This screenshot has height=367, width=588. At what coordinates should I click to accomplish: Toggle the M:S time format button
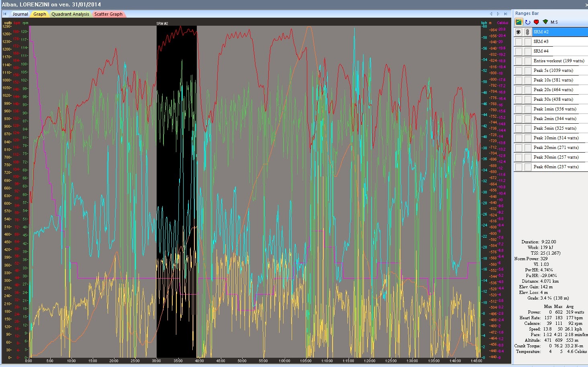tap(554, 22)
